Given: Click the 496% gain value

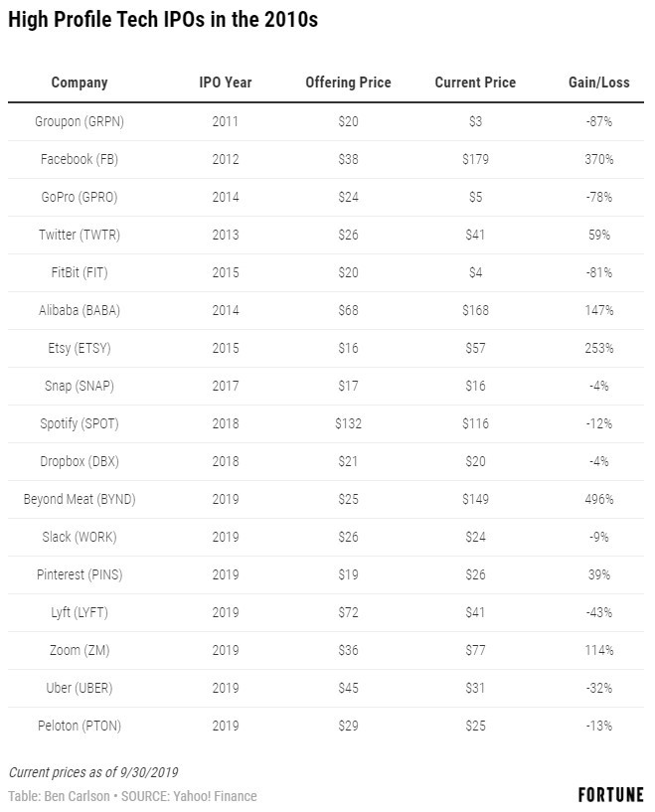Looking at the screenshot, I should click(x=598, y=499).
